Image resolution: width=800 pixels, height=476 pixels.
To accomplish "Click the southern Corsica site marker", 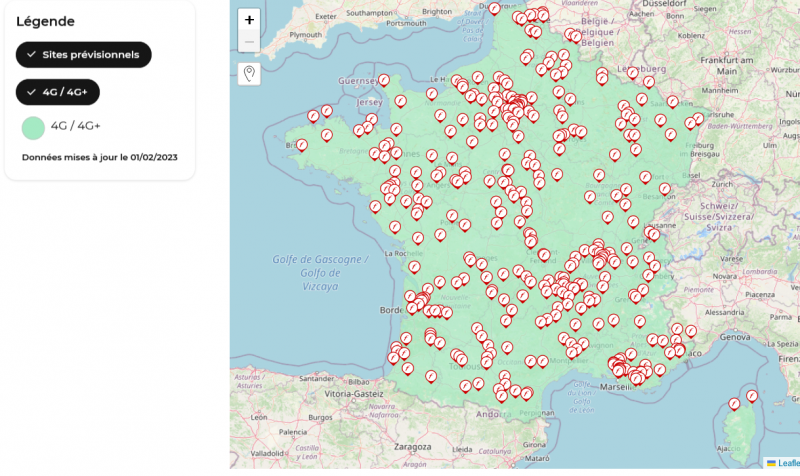I will 735,404.
